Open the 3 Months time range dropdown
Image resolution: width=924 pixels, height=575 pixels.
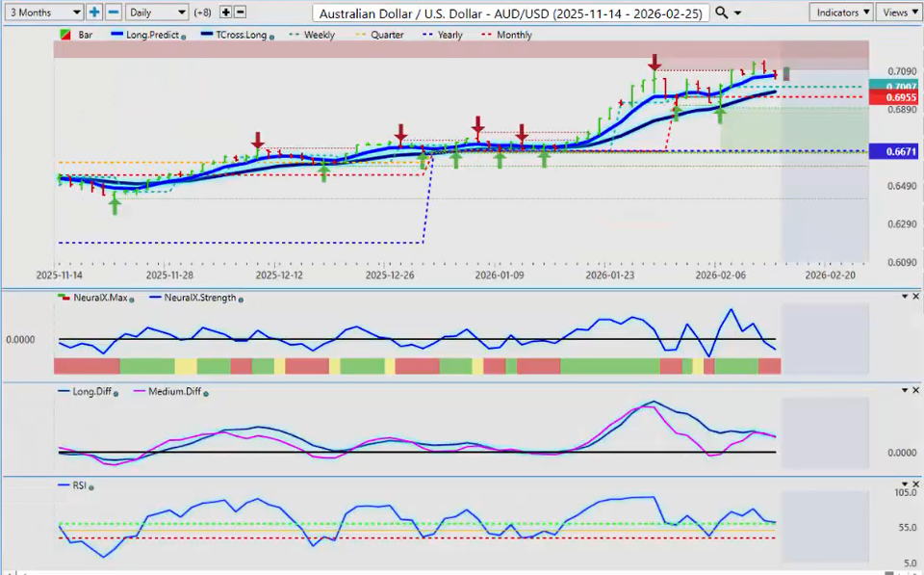coord(42,13)
